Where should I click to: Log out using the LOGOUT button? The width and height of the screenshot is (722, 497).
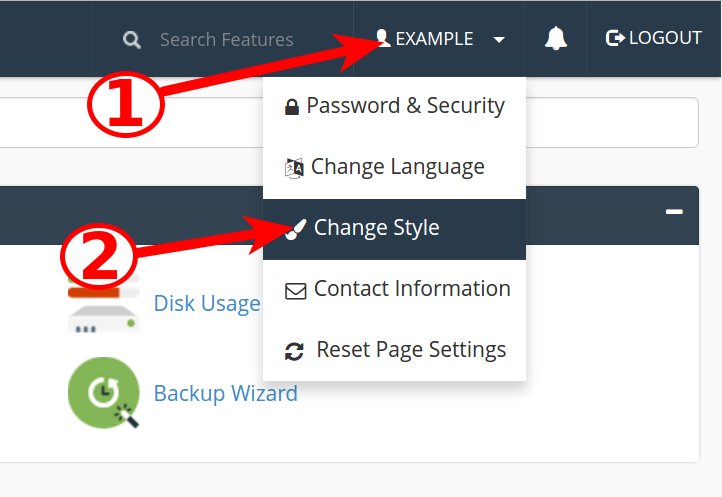654,38
